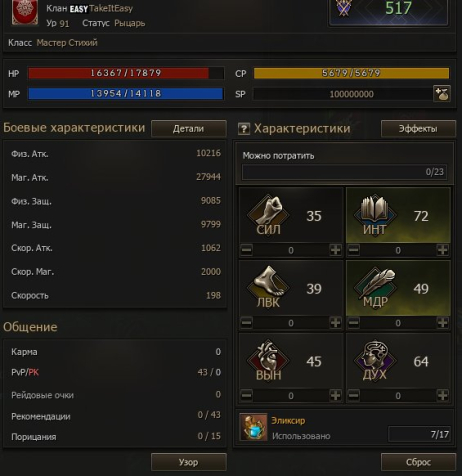This screenshot has width=462, height=476.
Task: Open the help question mark near Характеристики
Action: pyautogui.click(x=244, y=129)
